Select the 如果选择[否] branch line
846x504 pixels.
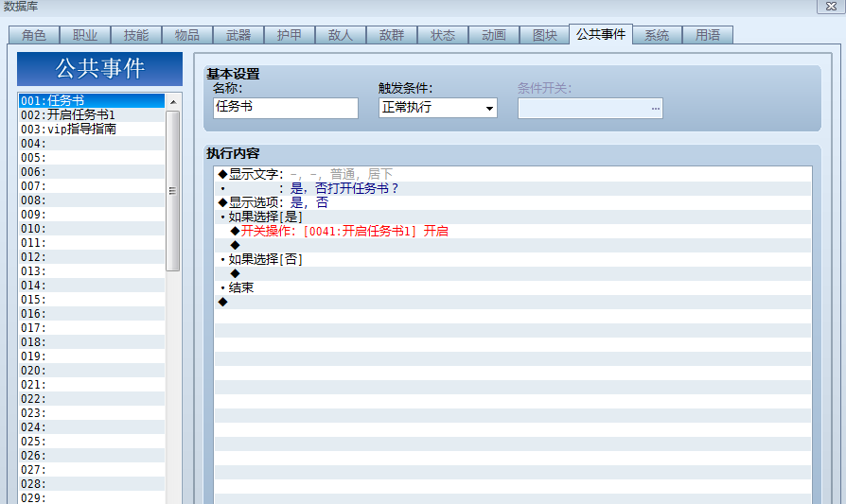(x=513, y=259)
